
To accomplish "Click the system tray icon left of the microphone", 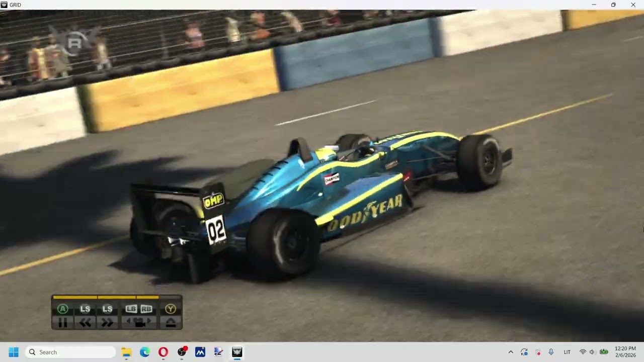I will pyautogui.click(x=538, y=352).
